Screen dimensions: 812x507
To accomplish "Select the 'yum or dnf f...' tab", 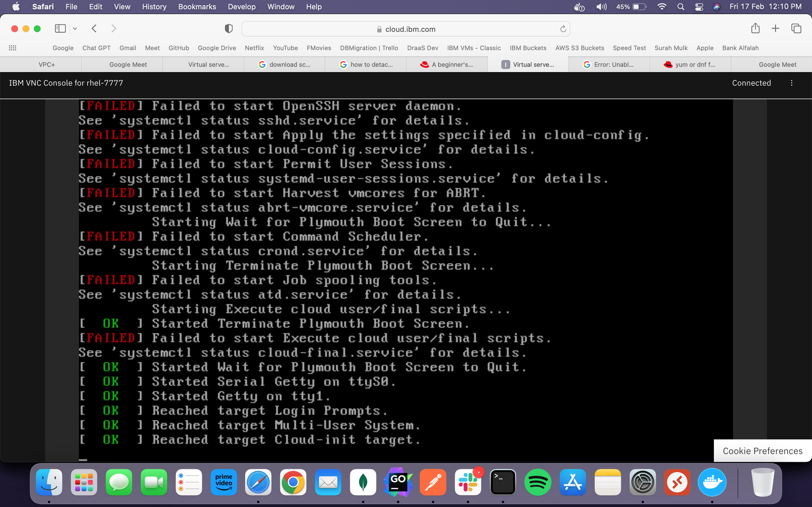I will click(690, 65).
